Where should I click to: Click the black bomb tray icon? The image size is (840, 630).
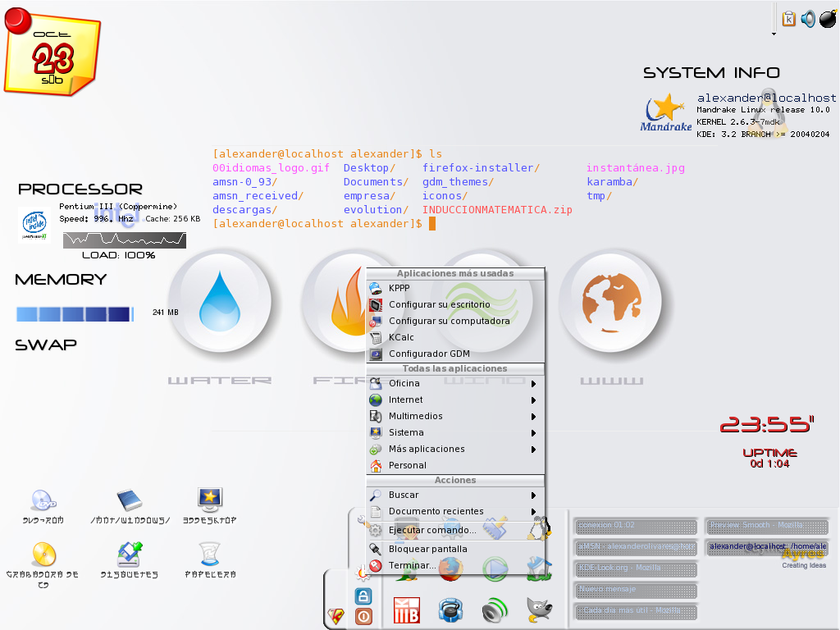click(x=828, y=19)
